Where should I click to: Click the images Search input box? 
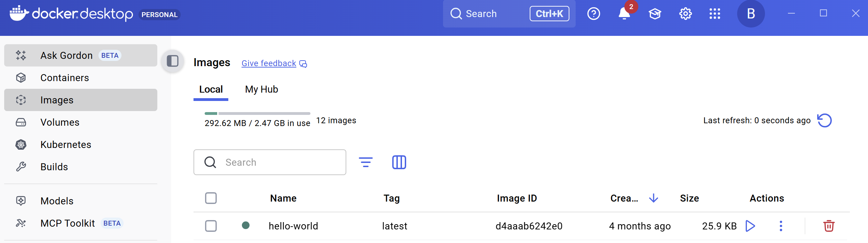pyautogui.click(x=270, y=162)
